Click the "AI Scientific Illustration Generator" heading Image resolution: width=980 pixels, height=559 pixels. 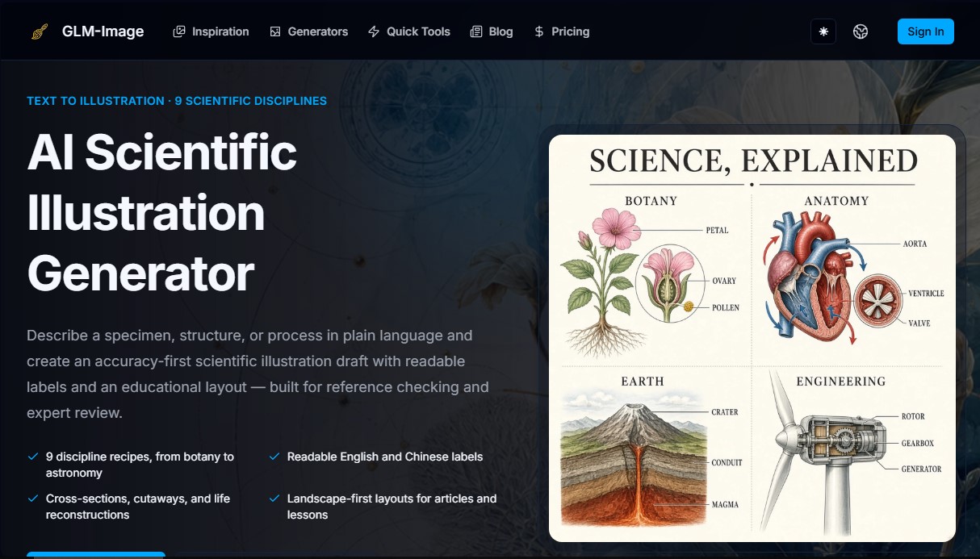click(x=162, y=212)
